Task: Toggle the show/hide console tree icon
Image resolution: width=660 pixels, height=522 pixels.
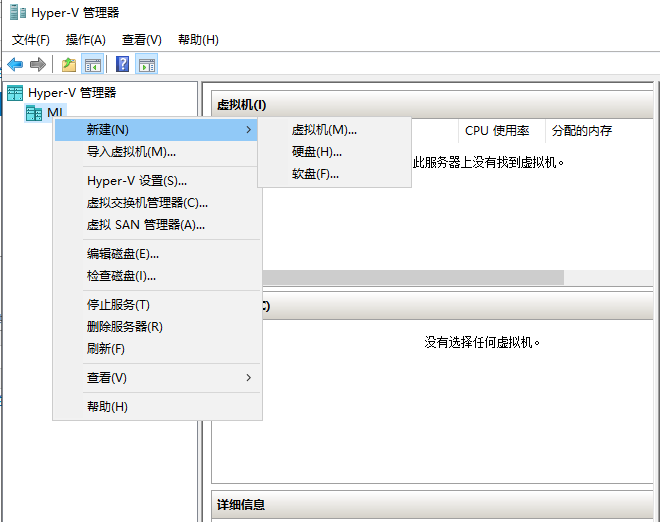Action: [93, 64]
